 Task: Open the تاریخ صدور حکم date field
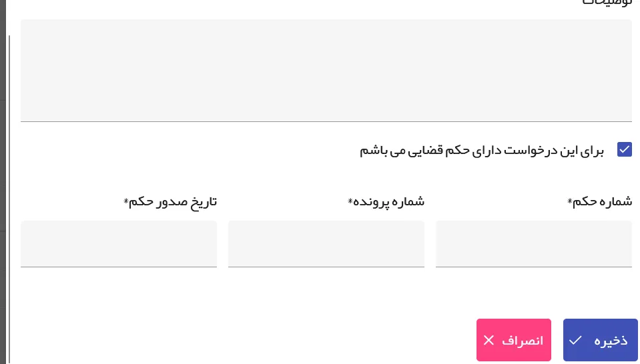click(x=119, y=244)
